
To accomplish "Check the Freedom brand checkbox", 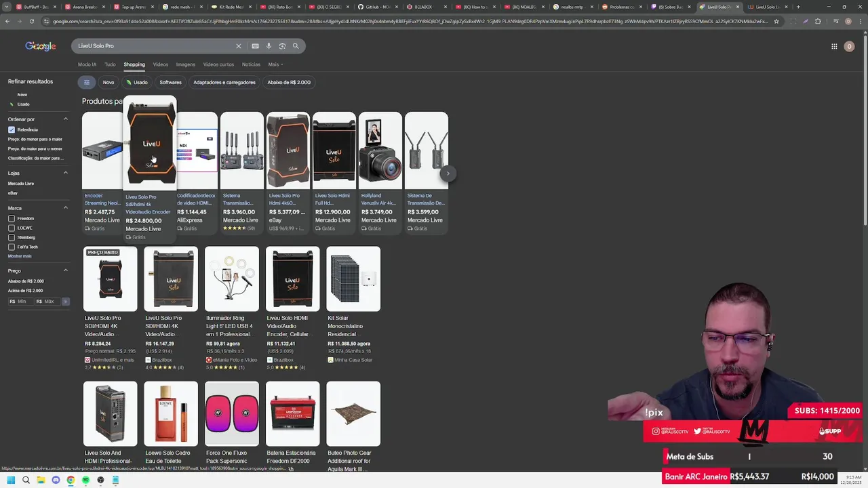I will click(12, 218).
